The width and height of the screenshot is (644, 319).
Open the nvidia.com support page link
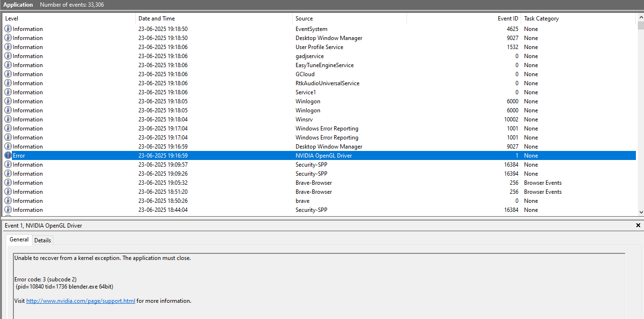[x=80, y=301]
